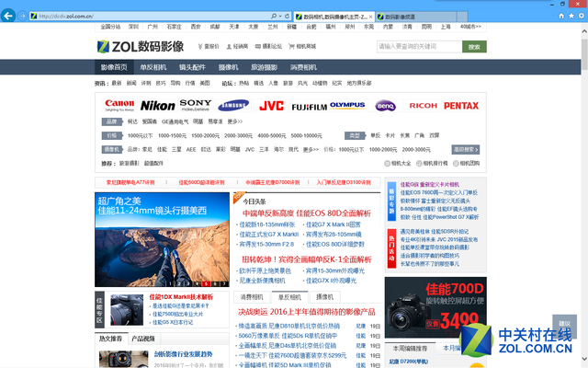Select the Samsung brand logo
Viewport: 588px width, 368px height.
point(233,106)
